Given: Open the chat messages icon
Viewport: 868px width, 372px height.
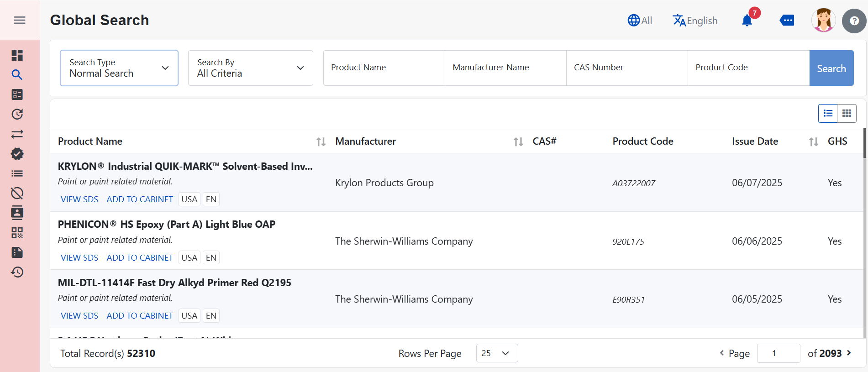Looking at the screenshot, I should (787, 21).
